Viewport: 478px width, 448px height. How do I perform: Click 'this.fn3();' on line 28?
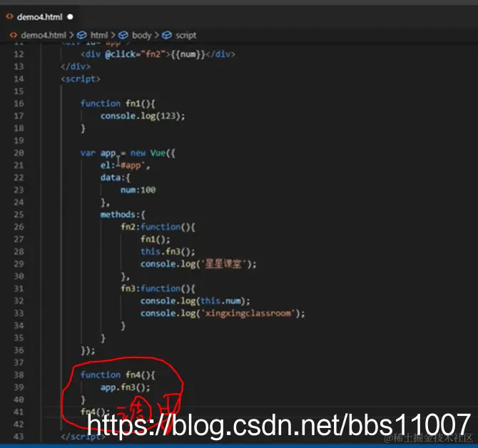coord(168,252)
